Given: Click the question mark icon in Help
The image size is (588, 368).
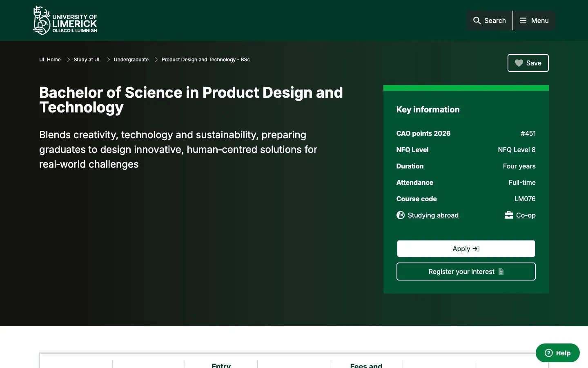Looking at the screenshot, I should coord(549,353).
